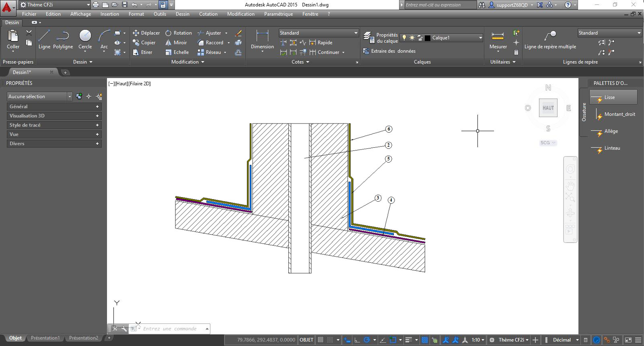Toggle layer lightbulb visibility for Calque1
The height and width of the screenshot is (346, 644).
click(x=404, y=38)
